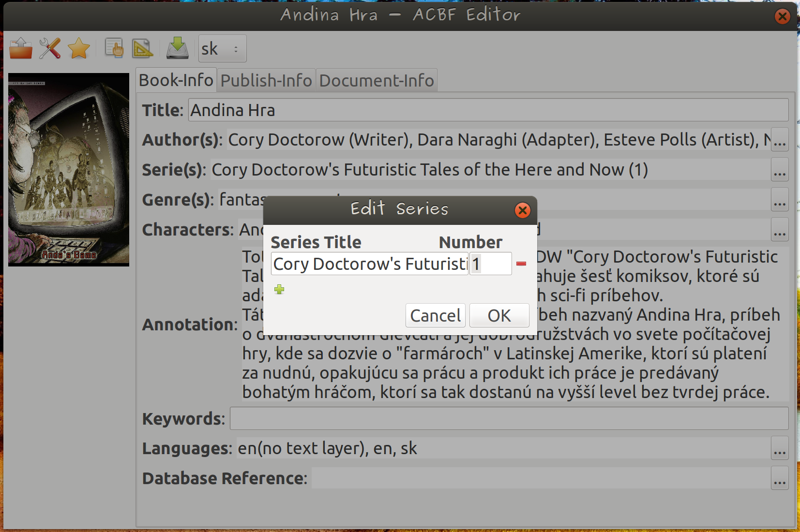The width and height of the screenshot is (800, 532).
Task: Open the Genre(s) editor with its ellipsis button
Action: pos(780,200)
